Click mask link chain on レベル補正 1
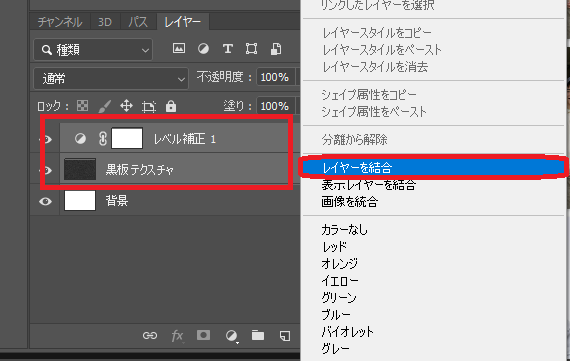 103,139
